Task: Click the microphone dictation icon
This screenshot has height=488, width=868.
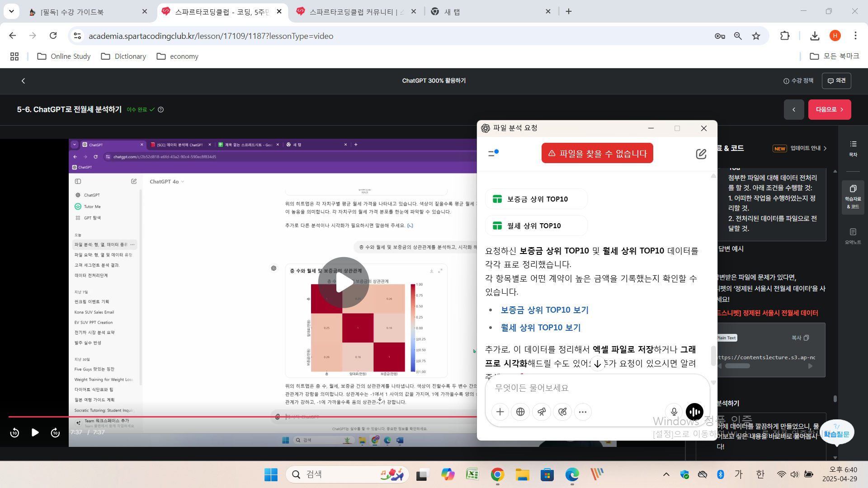Action: click(674, 412)
